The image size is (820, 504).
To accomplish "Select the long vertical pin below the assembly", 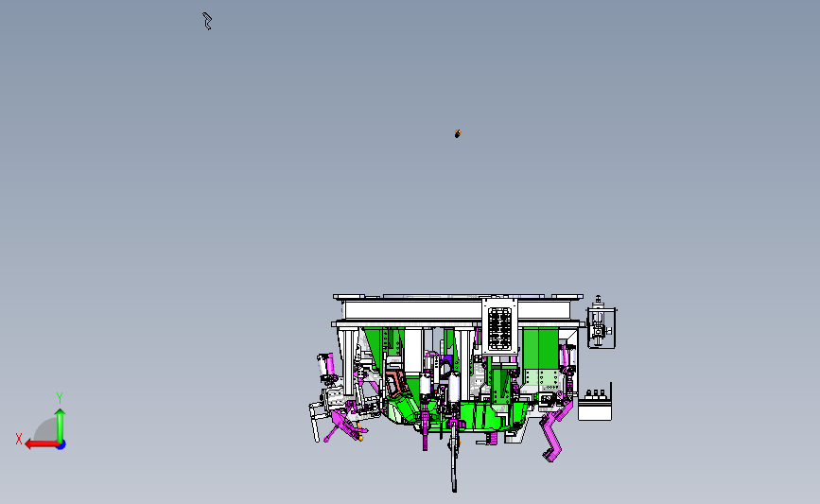I will [454, 455].
